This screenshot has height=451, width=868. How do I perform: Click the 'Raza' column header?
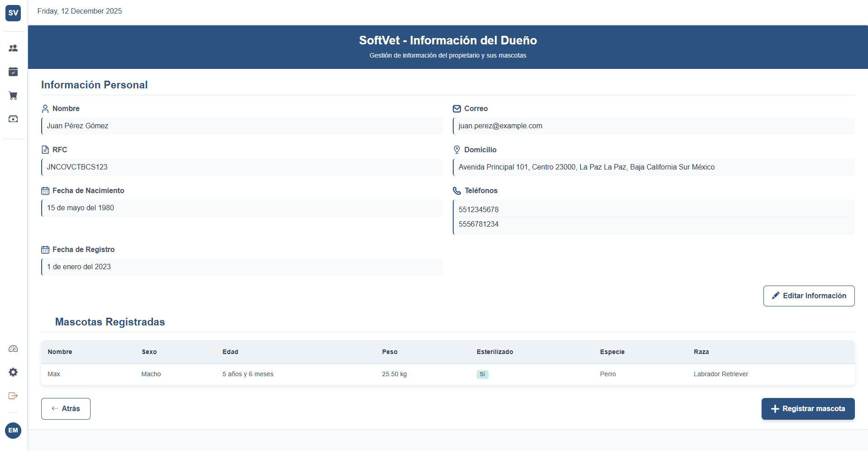click(x=701, y=352)
